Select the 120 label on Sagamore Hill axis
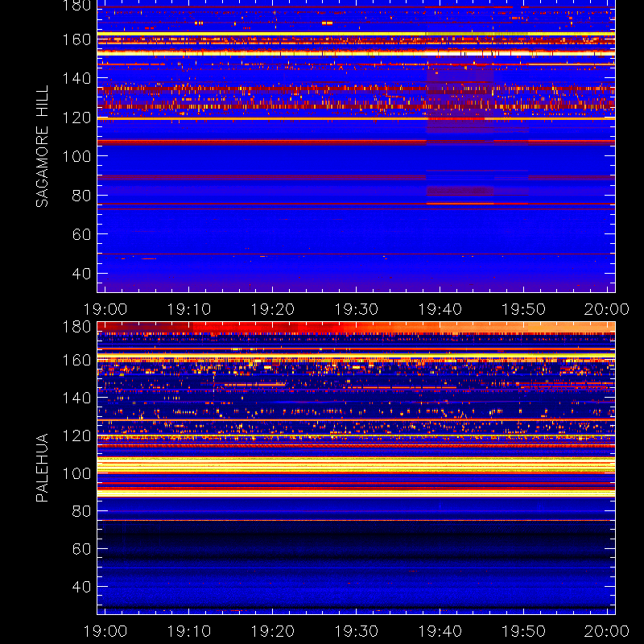Image resolution: width=644 pixels, height=644 pixels. click(76, 118)
